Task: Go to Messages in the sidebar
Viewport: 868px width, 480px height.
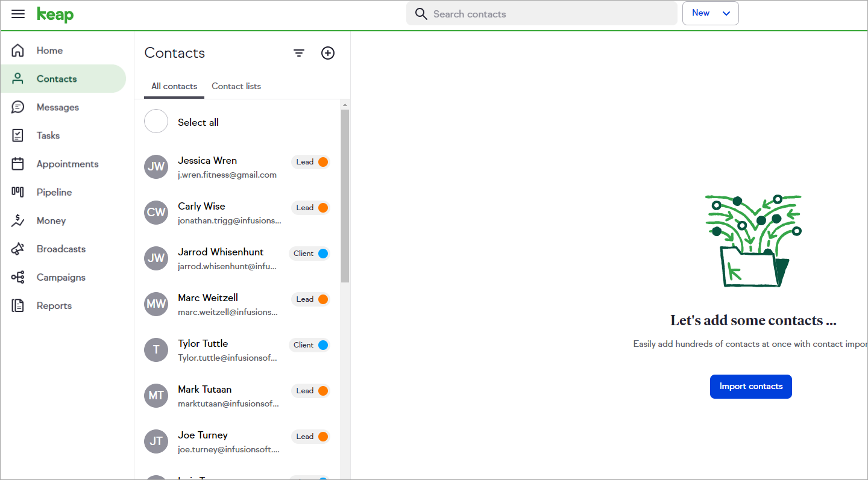Action: (63, 107)
